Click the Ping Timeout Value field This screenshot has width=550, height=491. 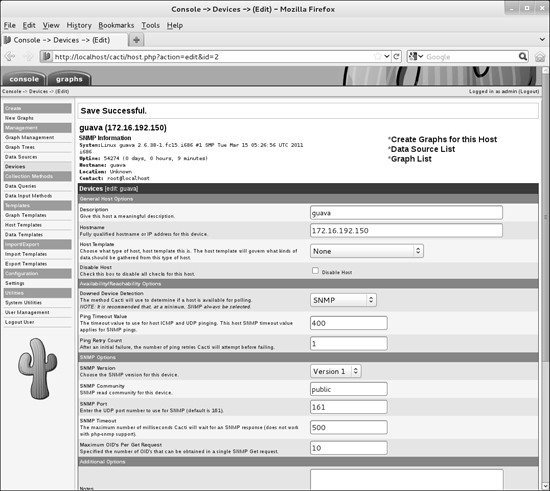click(x=349, y=323)
